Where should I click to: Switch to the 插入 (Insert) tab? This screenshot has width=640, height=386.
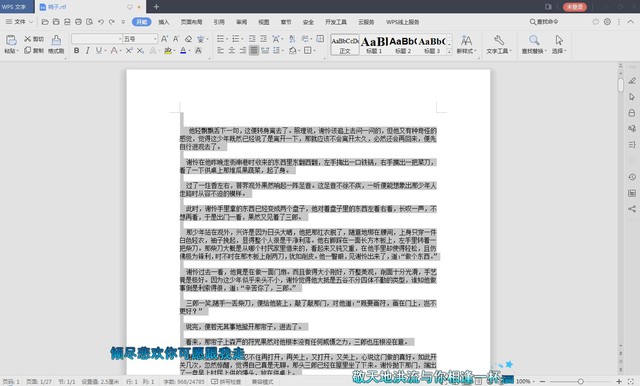point(164,22)
